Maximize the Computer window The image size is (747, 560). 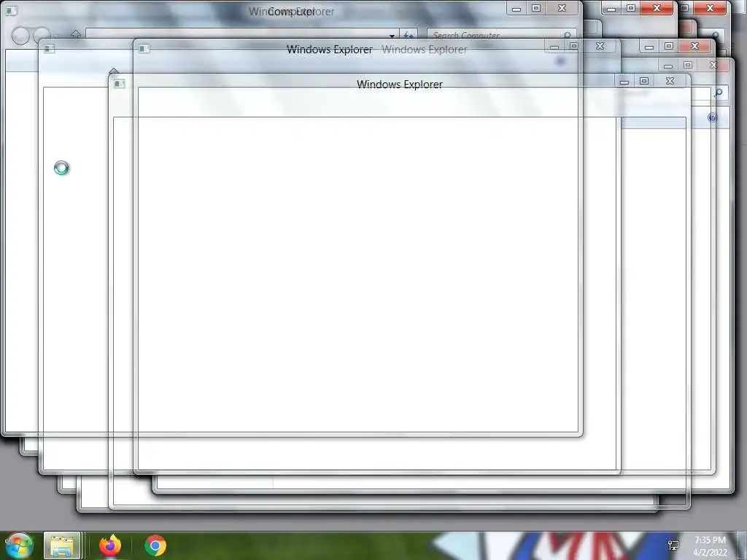[536, 8]
